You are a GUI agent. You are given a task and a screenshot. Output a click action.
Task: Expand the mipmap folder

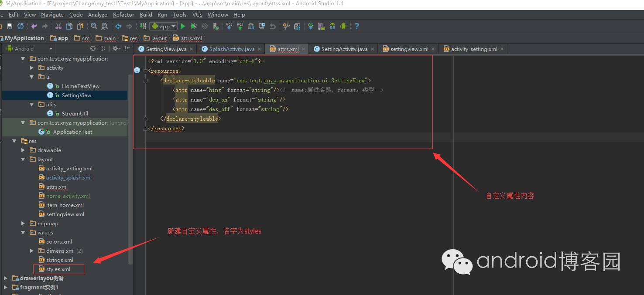tap(23, 224)
